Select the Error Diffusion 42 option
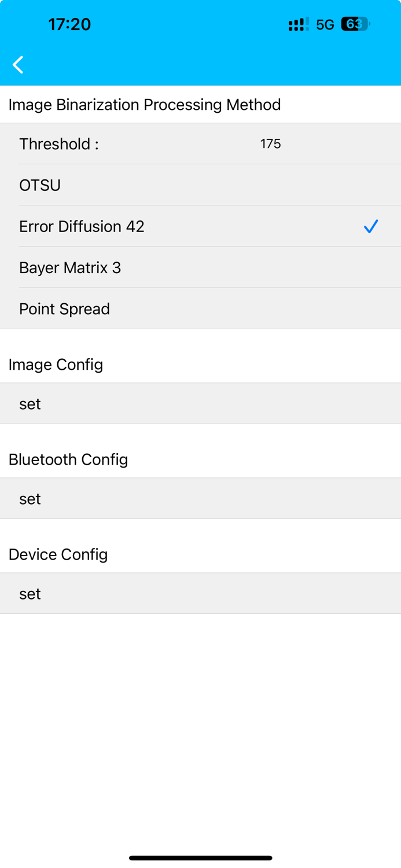The image size is (401, 868). [x=82, y=226]
